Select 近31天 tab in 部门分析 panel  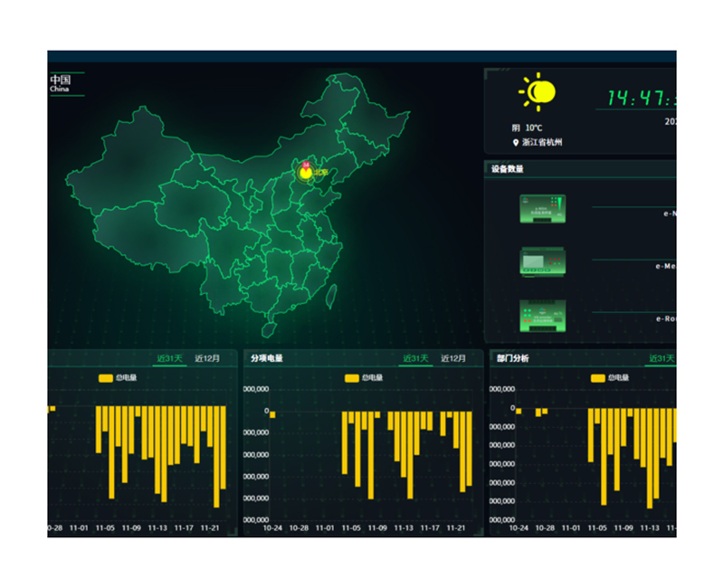(x=661, y=359)
